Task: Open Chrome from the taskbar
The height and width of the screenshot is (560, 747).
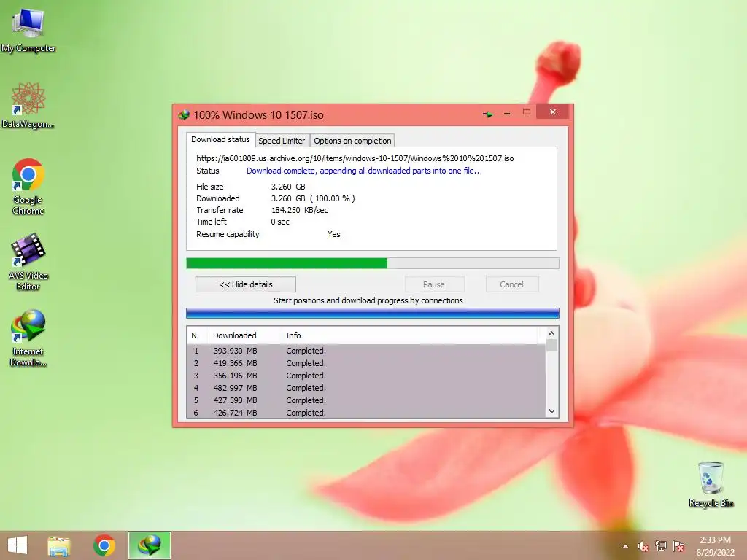Action: point(104,545)
